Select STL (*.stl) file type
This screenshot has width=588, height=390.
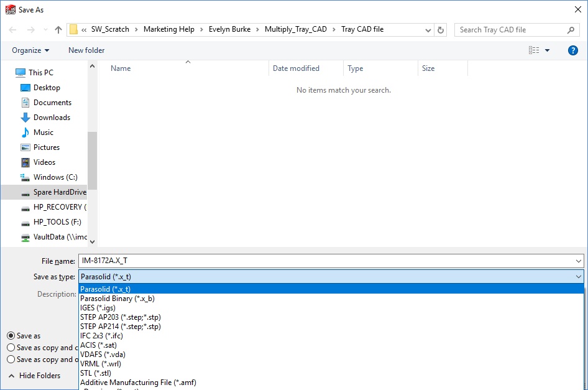(331, 373)
